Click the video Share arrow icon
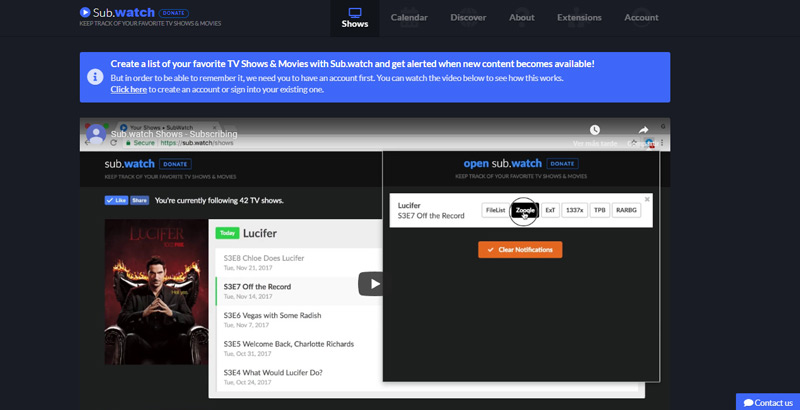 (x=644, y=130)
